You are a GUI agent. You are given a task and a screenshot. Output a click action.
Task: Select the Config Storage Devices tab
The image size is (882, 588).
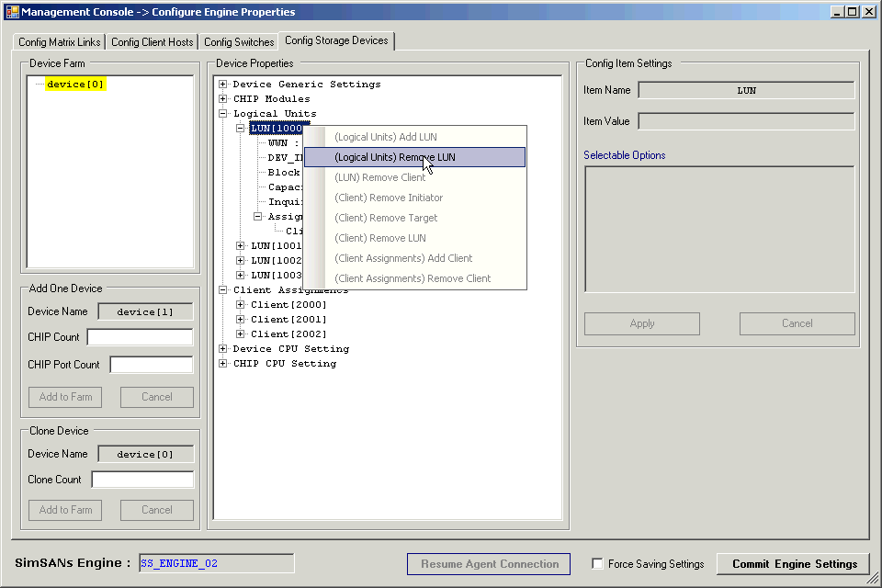click(336, 40)
